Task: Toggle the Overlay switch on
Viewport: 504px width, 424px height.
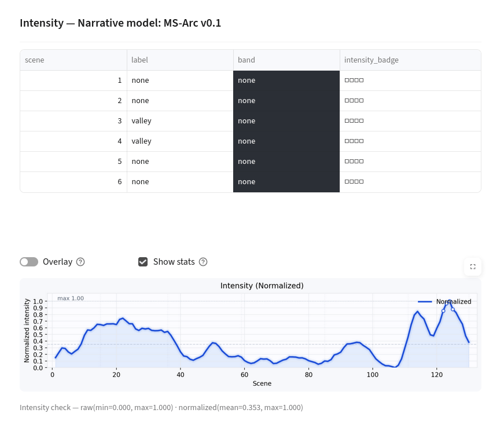Action: (29, 262)
